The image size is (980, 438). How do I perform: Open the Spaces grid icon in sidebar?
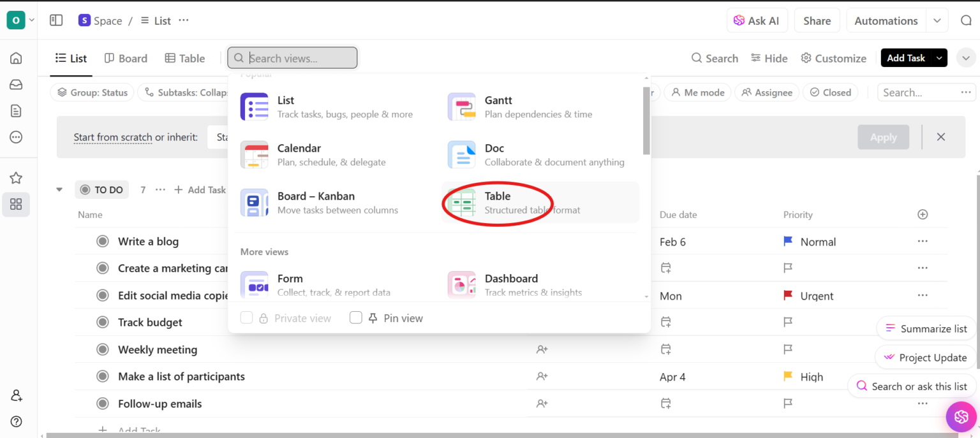[16, 204]
